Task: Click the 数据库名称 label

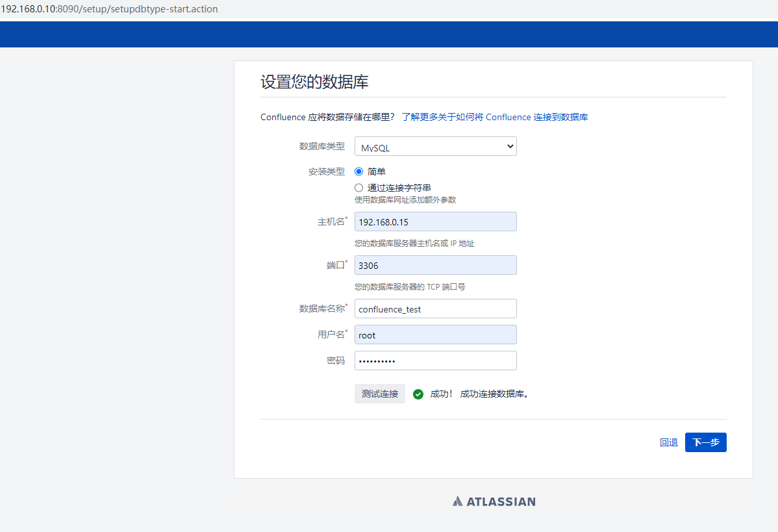Action: pos(323,309)
